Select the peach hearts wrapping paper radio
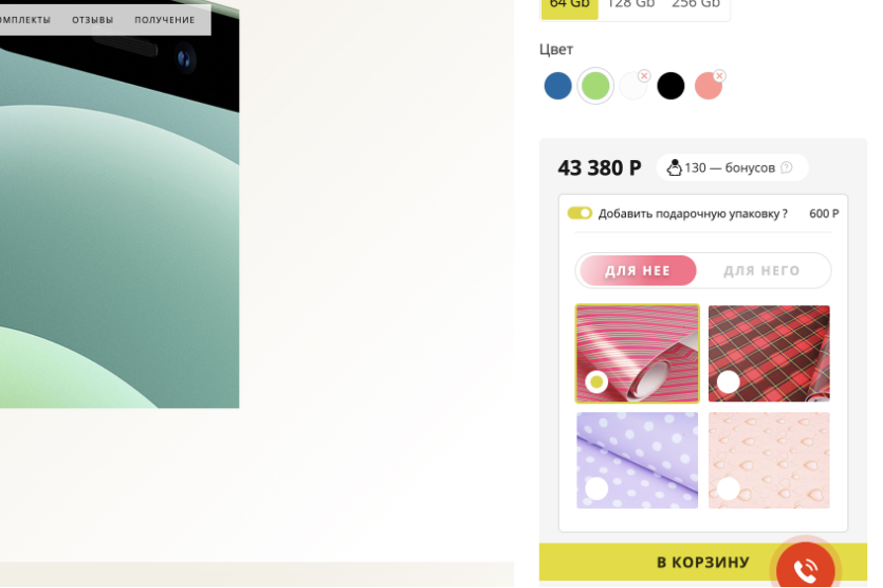This screenshot has width=883, height=588. pyautogui.click(x=728, y=488)
